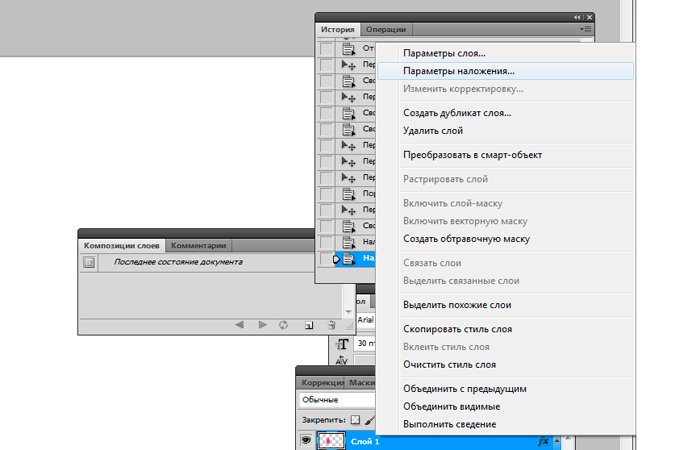Click the font size field showing 30 пт
Screen dimensions: 700x450
click(x=366, y=343)
